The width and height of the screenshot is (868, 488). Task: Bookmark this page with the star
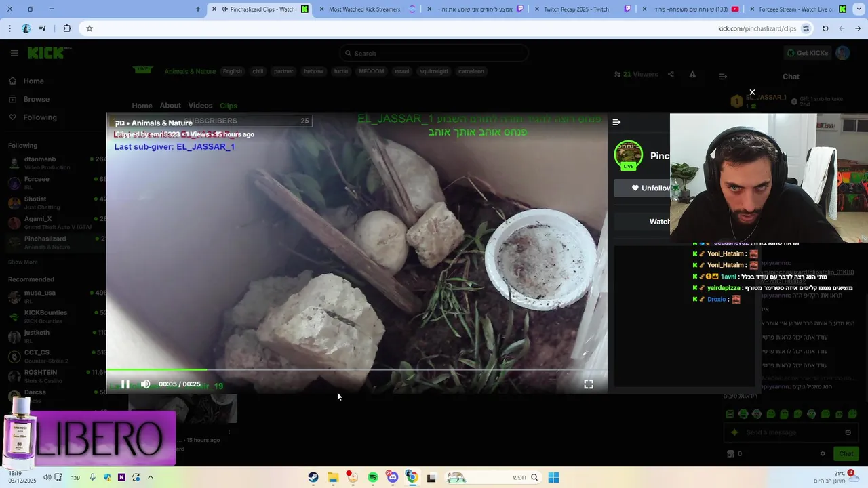89,28
